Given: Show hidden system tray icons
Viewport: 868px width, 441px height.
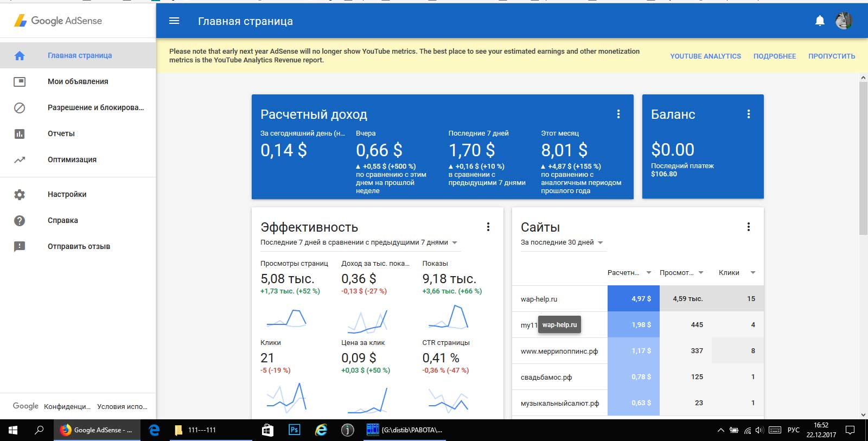Looking at the screenshot, I should 720,430.
